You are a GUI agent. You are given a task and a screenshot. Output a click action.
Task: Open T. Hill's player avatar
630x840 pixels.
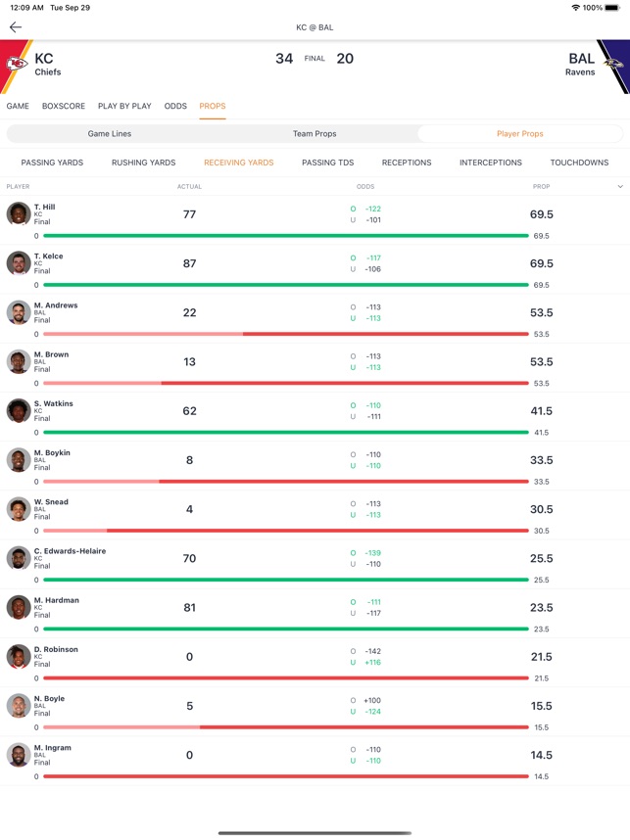(18, 213)
